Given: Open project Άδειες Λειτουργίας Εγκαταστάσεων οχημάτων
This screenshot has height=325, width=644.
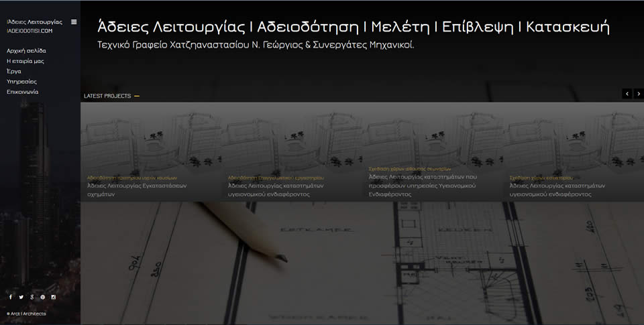Looking at the screenshot, I should pos(137,190).
